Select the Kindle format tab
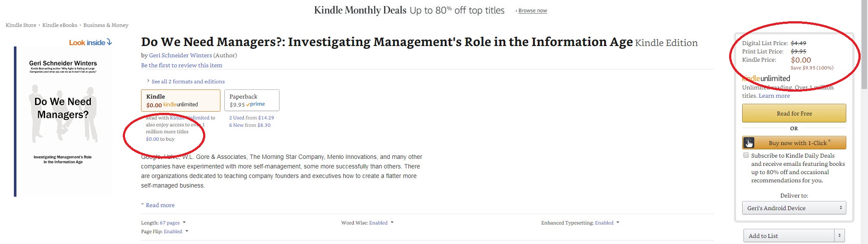Viewport: 868px width, 244px height. coord(181,100)
